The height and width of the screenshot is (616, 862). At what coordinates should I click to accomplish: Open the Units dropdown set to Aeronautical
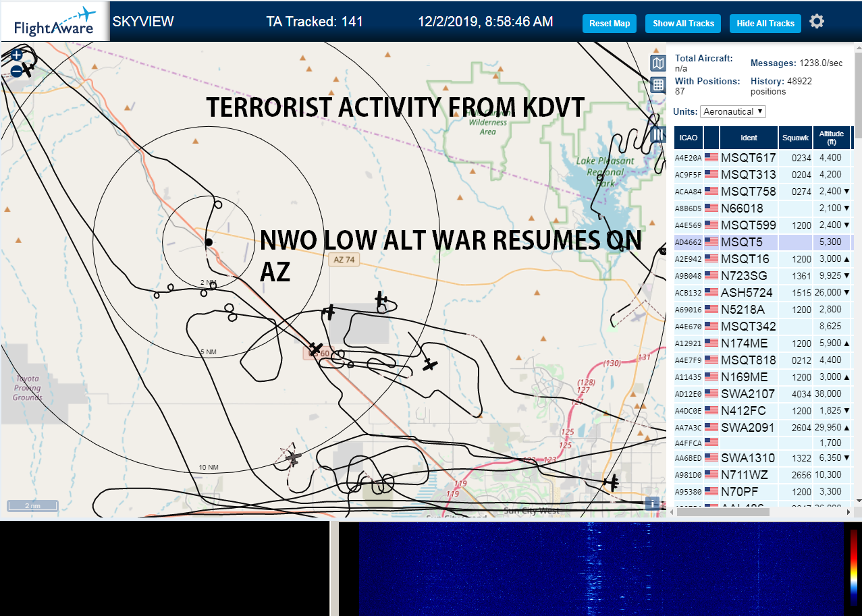(x=733, y=111)
